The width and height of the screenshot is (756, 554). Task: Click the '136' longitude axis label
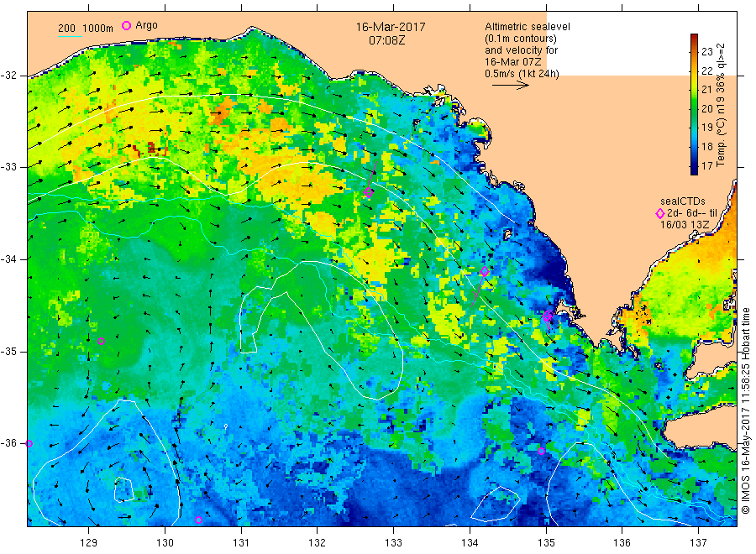(622, 543)
